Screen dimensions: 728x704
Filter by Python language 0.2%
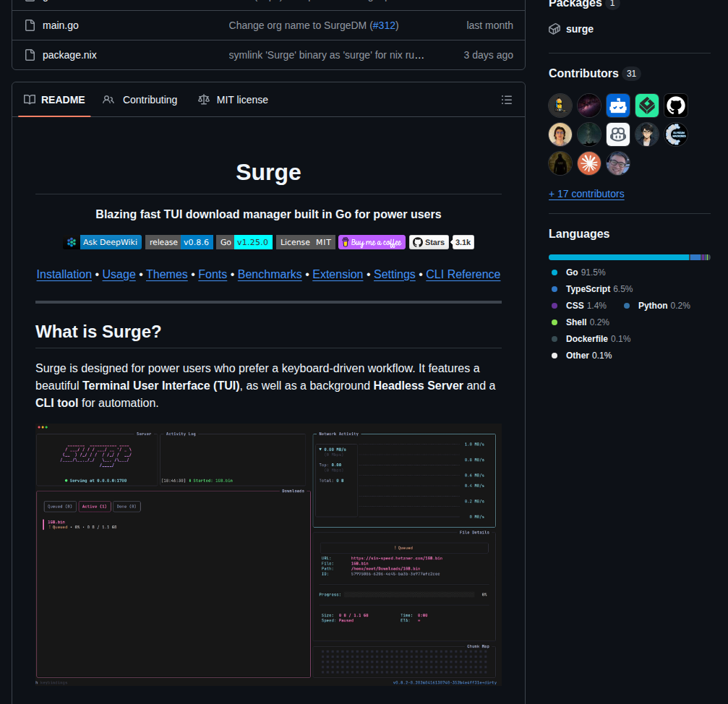656,306
